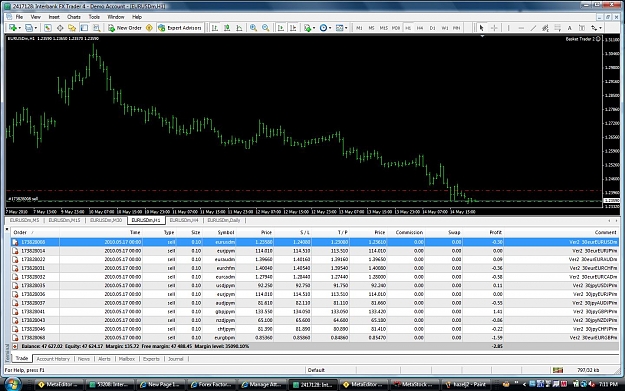This screenshot has height=391, width=625.
Task: Toggle the Auto Scroll chart icon
Action: (x=281, y=28)
